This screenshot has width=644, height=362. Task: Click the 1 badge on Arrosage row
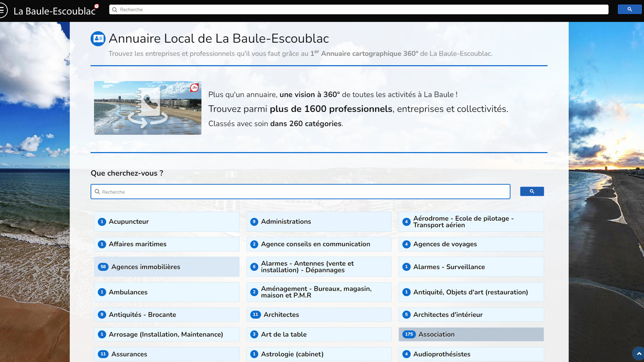(x=102, y=335)
